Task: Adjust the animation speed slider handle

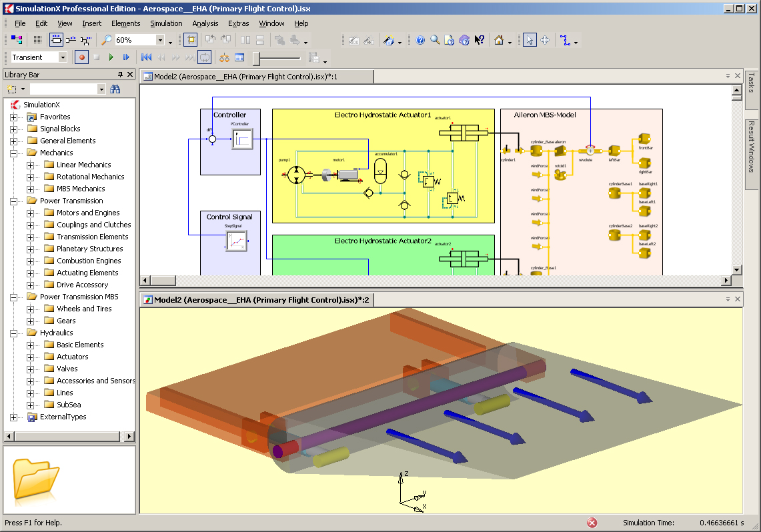Action: point(257,58)
